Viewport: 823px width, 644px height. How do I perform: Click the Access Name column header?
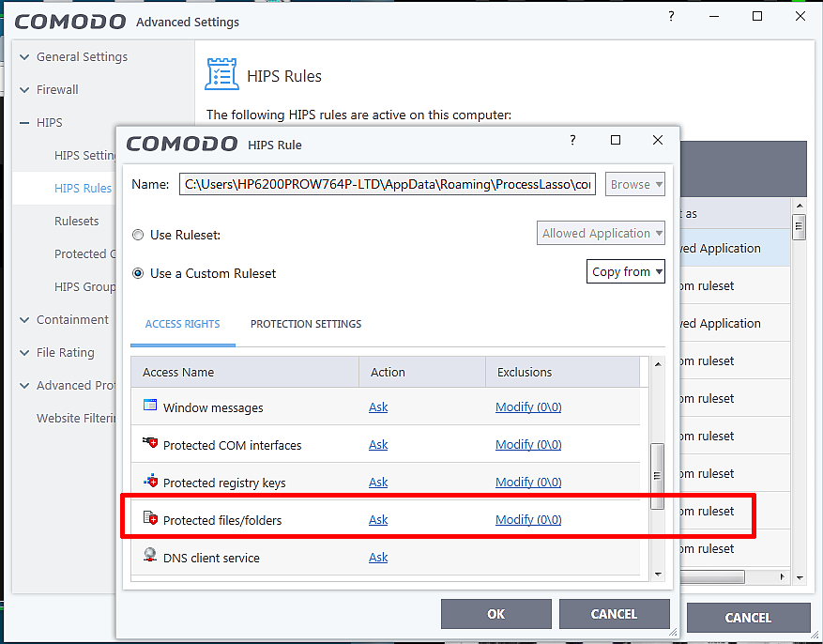(x=245, y=372)
